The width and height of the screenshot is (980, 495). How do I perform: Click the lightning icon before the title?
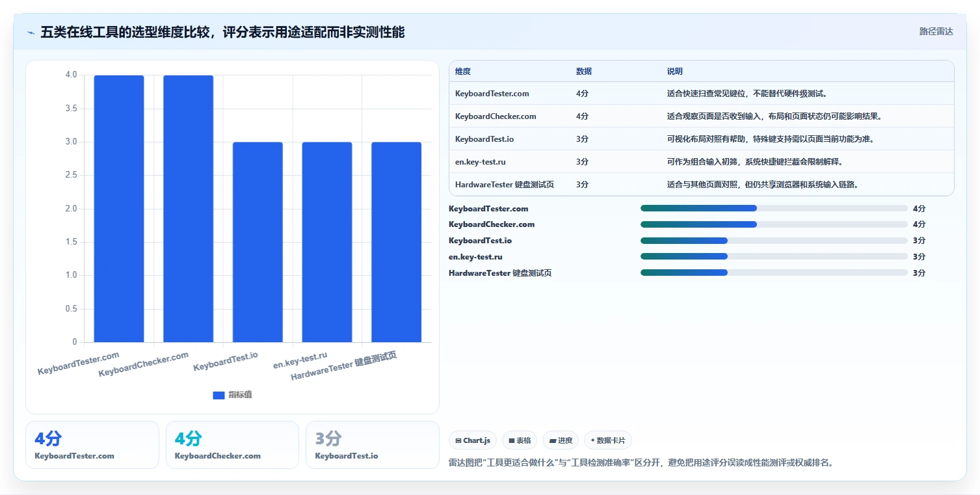(x=31, y=32)
